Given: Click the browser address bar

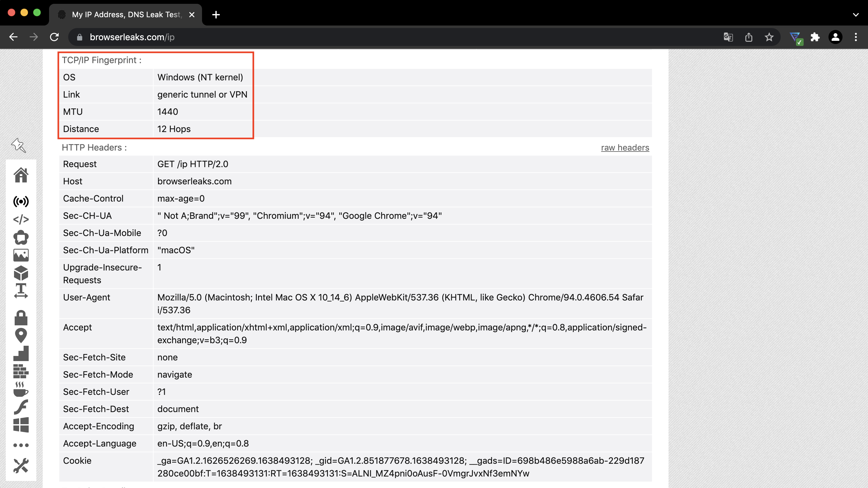Looking at the screenshot, I should click(371, 37).
